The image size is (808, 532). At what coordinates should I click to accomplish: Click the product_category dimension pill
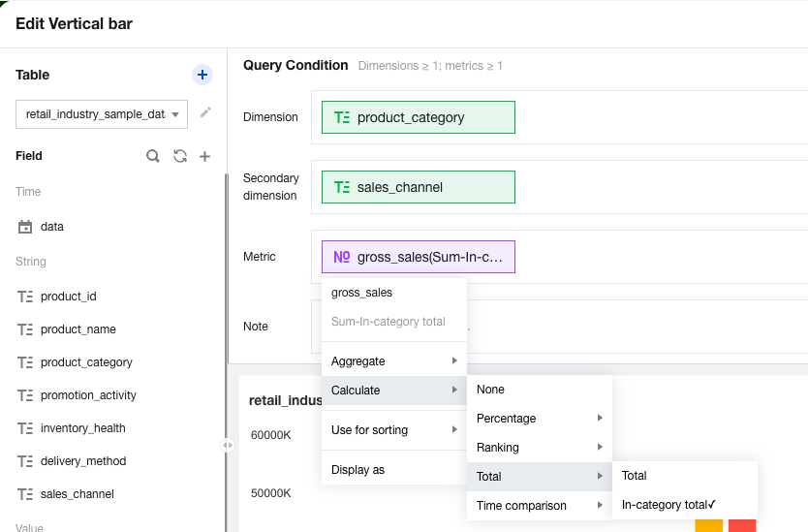coord(418,117)
